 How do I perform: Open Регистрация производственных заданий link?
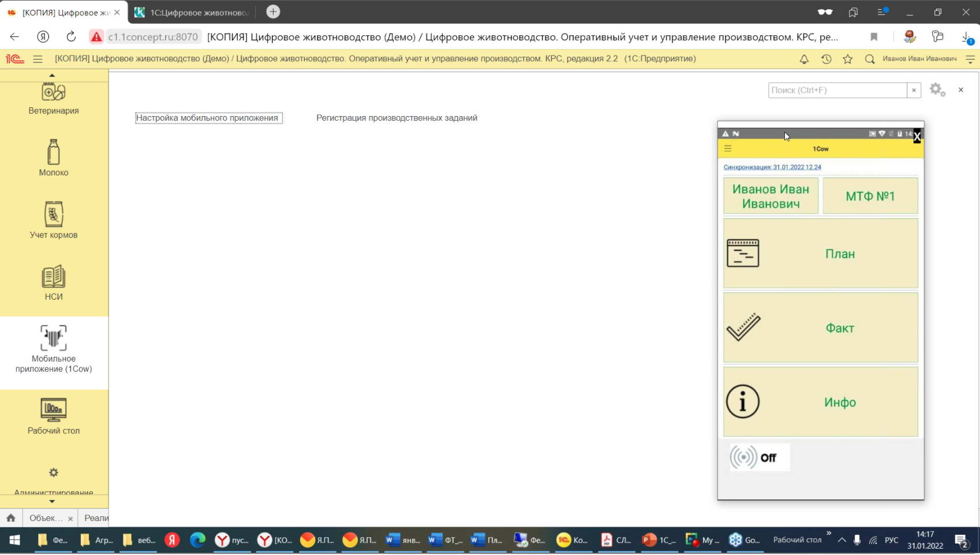click(x=397, y=118)
